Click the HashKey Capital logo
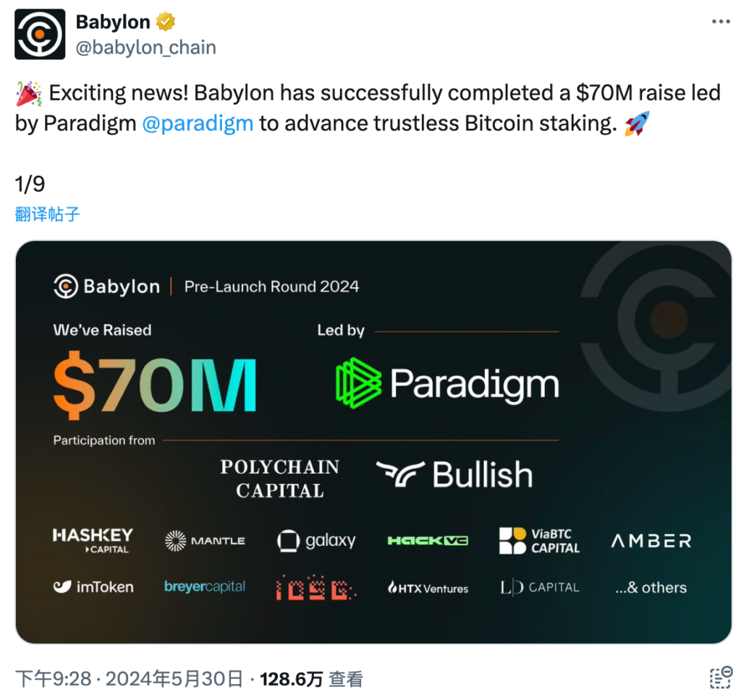Screen dimensions: 741x700 coord(93,540)
